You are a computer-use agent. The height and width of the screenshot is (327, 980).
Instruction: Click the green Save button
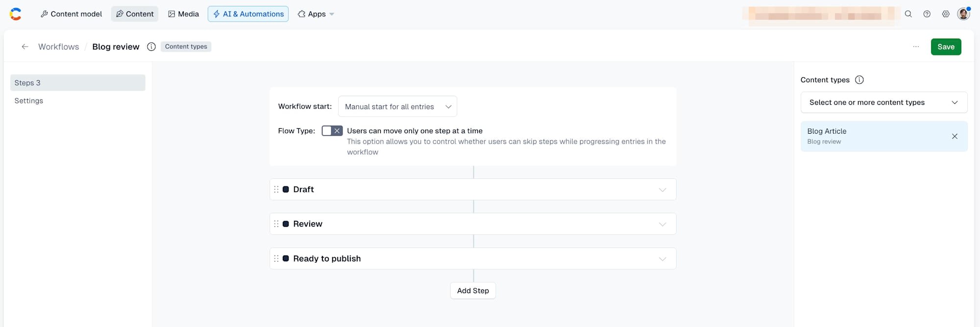(946, 47)
